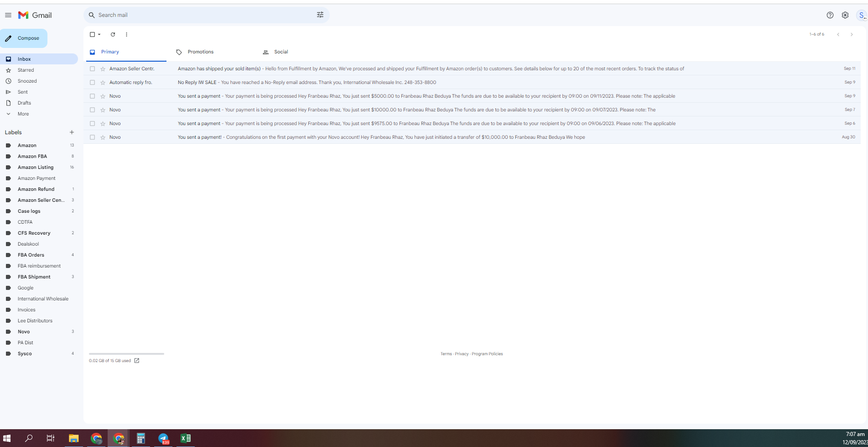The width and height of the screenshot is (868, 447).
Task: Open Windows taskbar search
Action: (29, 438)
